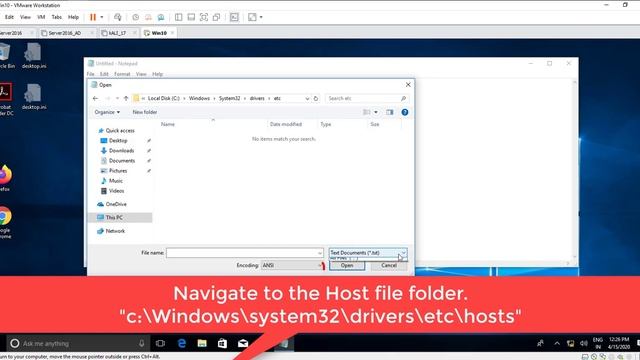This screenshot has height=360, width=640.
Task: Select Documents in the navigation pane
Action: [122, 161]
